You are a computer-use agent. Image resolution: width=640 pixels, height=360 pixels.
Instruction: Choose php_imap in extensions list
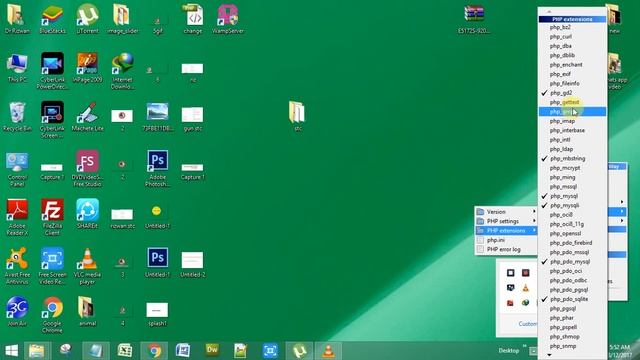coord(572,121)
